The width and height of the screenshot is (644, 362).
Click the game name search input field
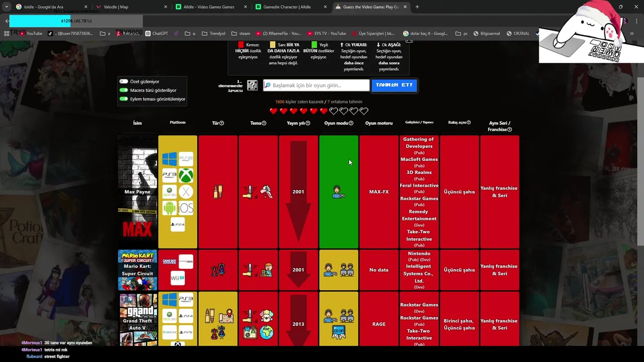pyautogui.click(x=316, y=85)
